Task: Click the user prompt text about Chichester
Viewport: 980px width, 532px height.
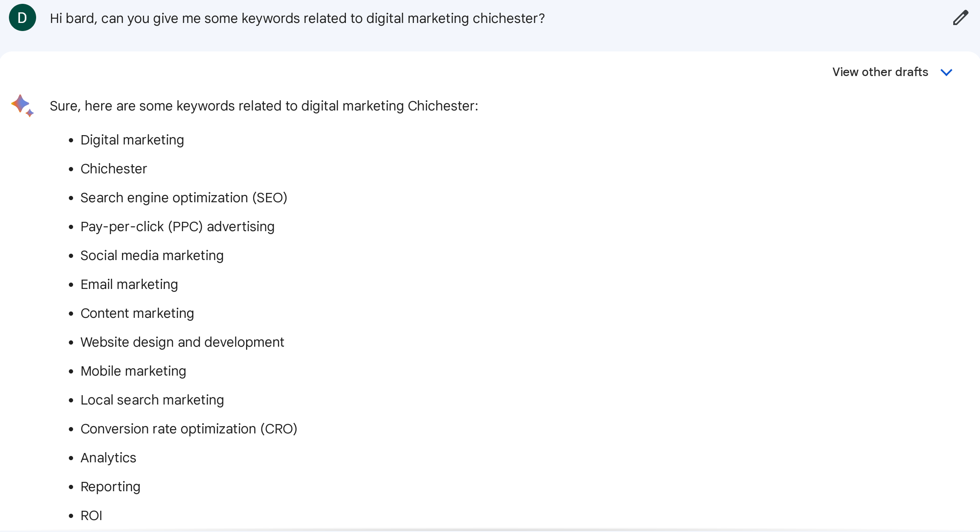Action: [x=297, y=18]
